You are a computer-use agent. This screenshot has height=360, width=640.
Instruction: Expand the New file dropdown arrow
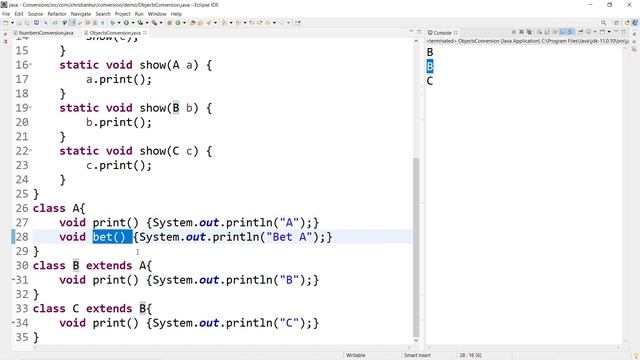(x=12, y=23)
